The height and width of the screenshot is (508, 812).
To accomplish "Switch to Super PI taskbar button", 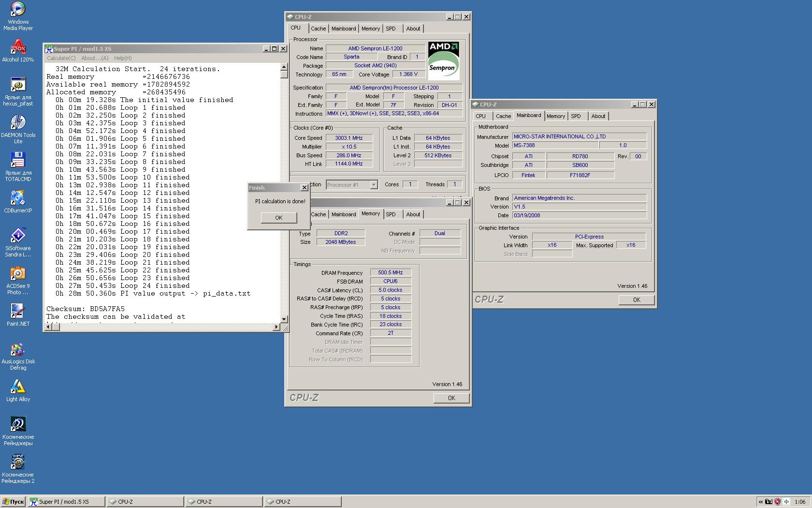I will point(66,502).
